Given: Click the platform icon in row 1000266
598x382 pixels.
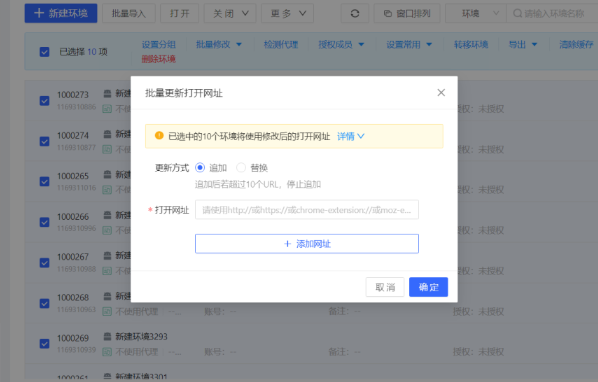Looking at the screenshot, I should (108, 215).
